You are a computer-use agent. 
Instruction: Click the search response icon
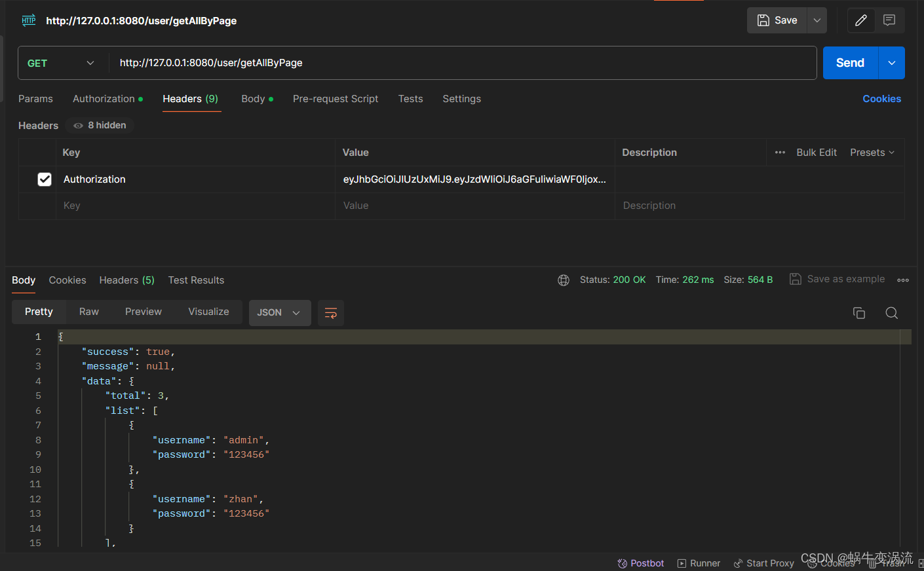(x=892, y=313)
